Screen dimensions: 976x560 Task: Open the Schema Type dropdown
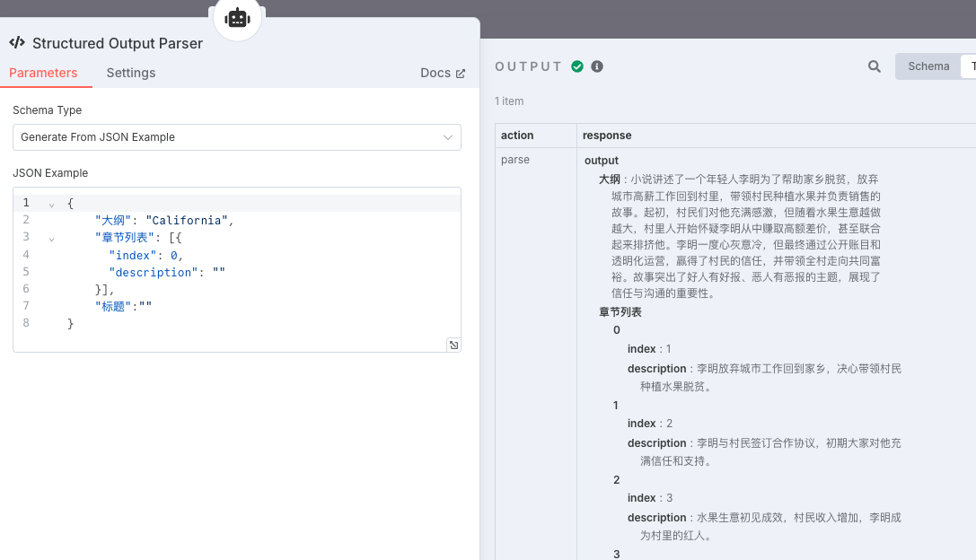236,137
